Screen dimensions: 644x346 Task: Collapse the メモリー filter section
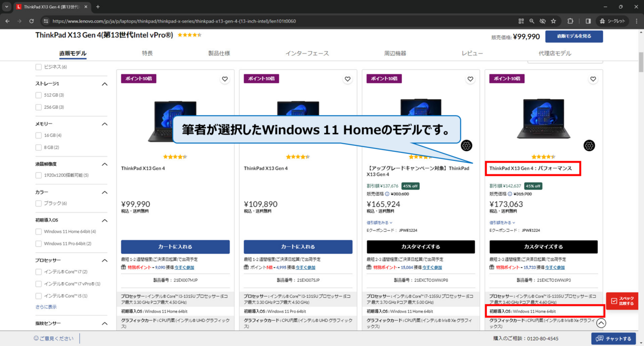pos(105,124)
